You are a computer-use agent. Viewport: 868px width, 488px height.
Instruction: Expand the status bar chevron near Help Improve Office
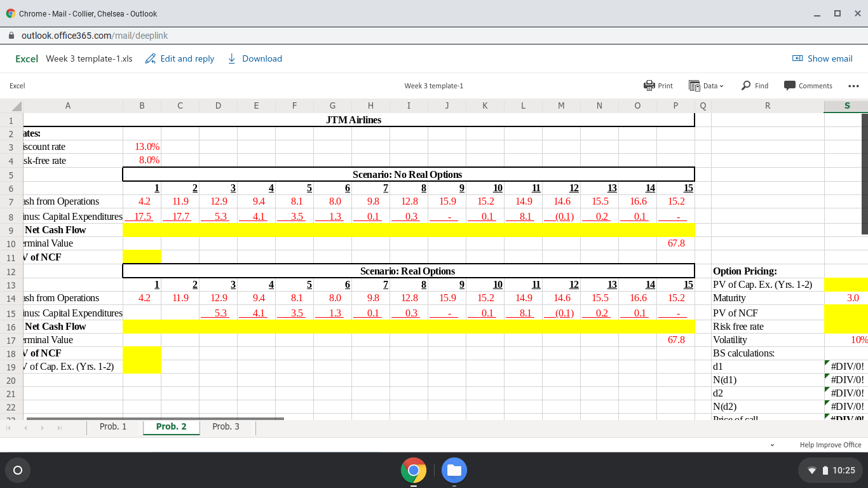click(x=771, y=445)
